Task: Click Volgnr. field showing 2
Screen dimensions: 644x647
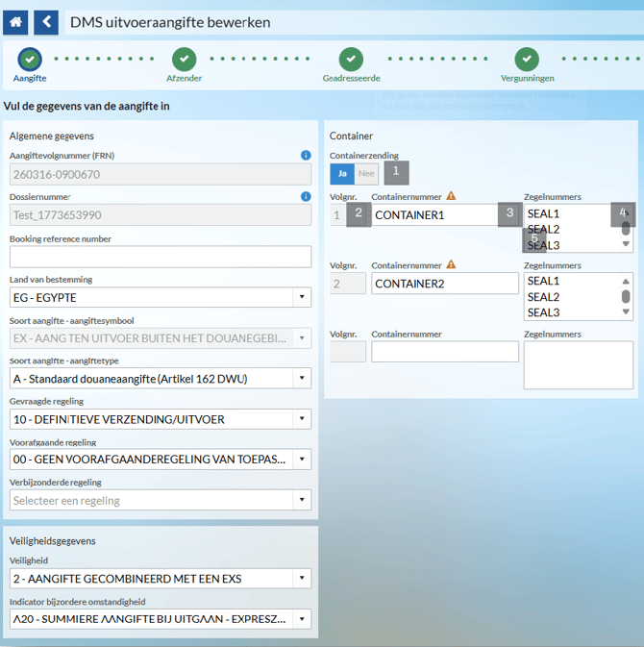Action: pyautogui.click(x=348, y=284)
